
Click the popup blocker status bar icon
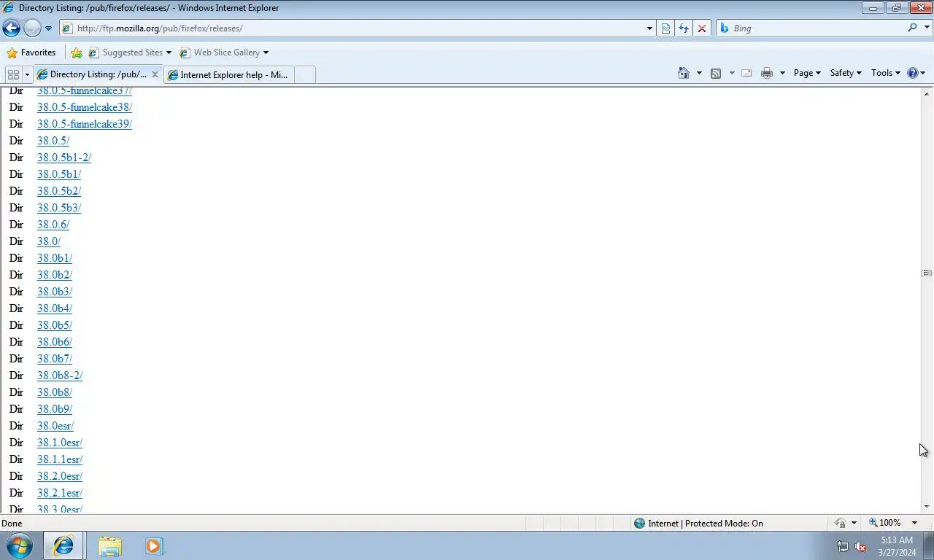841,523
